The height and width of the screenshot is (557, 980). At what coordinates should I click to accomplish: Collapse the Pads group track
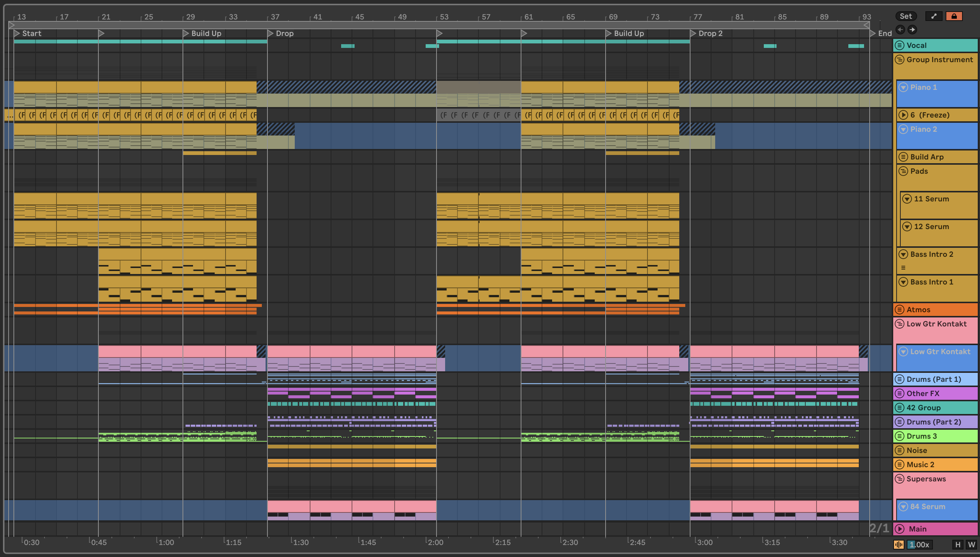(903, 171)
